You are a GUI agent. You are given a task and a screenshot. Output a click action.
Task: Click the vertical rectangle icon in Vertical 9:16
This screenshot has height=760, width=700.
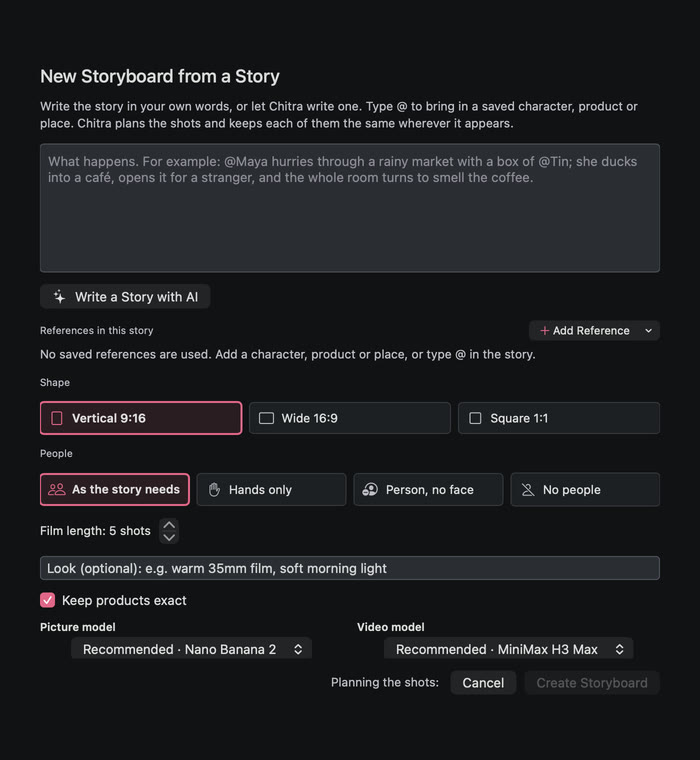[57, 418]
